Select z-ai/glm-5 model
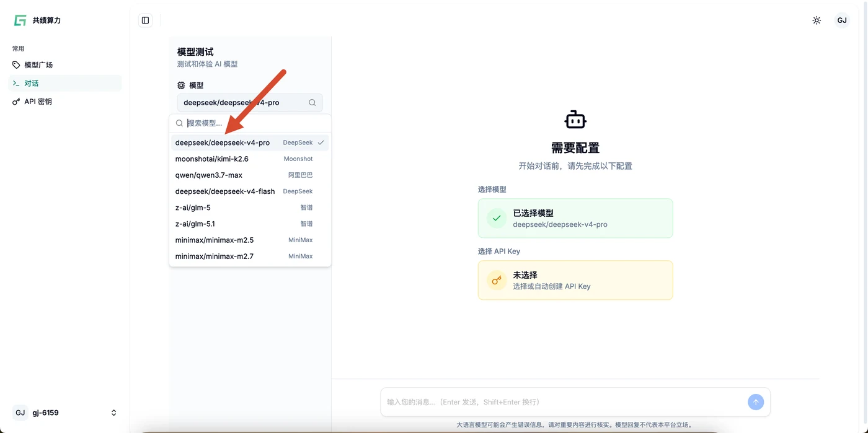868x433 pixels. (x=250, y=208)
